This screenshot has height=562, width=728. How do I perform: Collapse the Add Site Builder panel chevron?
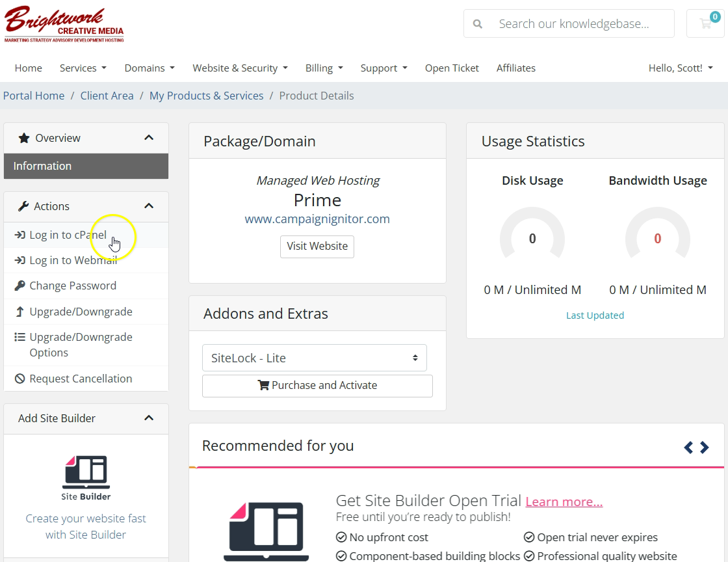coord(149,418)
